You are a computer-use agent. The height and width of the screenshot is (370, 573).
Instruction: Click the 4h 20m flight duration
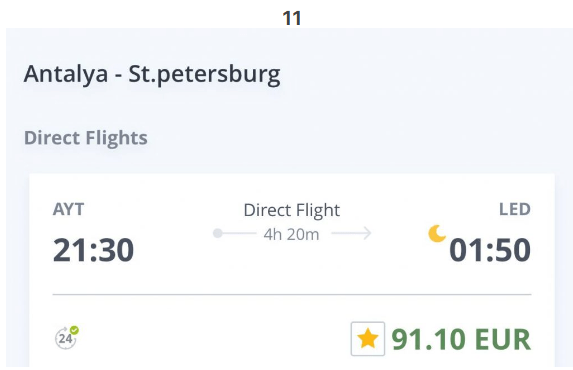[292, 234]
